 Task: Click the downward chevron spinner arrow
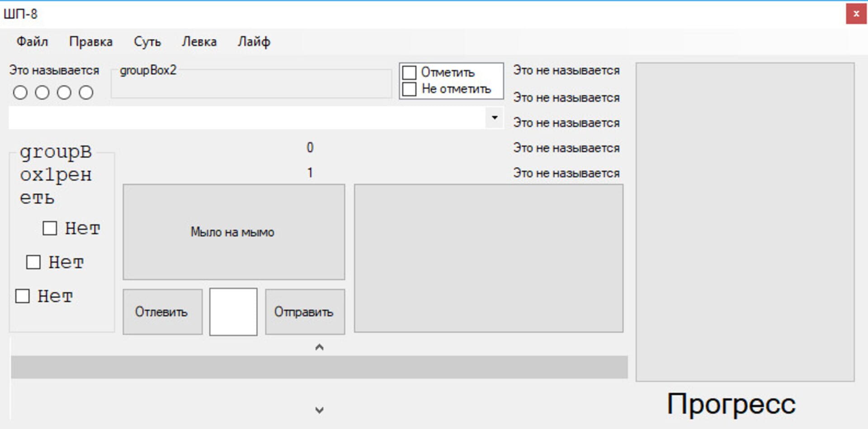coord(320,410)
